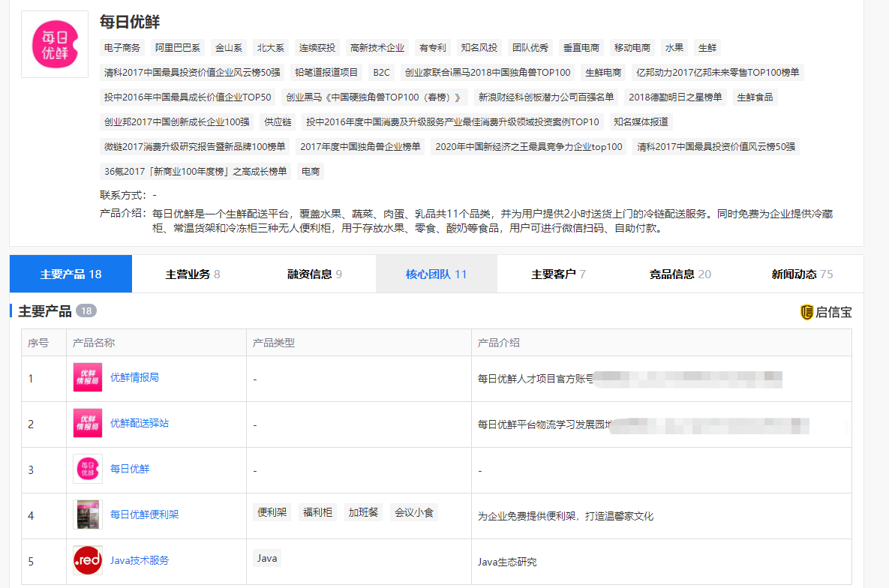Image resolution: width=889 pixels, height=588 pixels.
Task: Click the 优鲜情报局 product icon
Action: click(x=87, y=378)
